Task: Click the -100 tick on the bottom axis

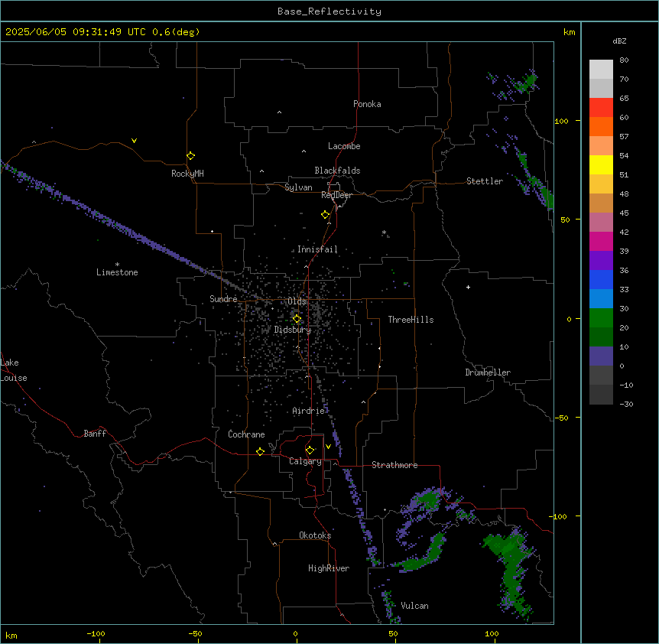Action: coord(96,633)
